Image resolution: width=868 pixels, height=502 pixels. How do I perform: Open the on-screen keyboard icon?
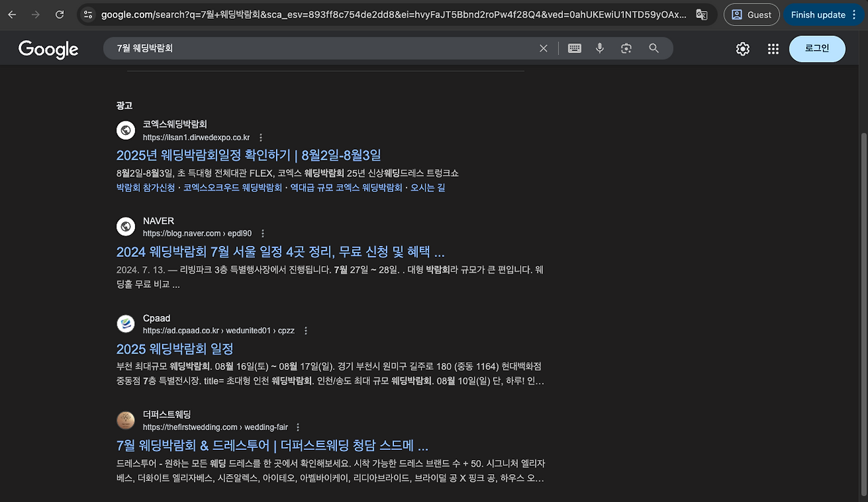point(574,48)
